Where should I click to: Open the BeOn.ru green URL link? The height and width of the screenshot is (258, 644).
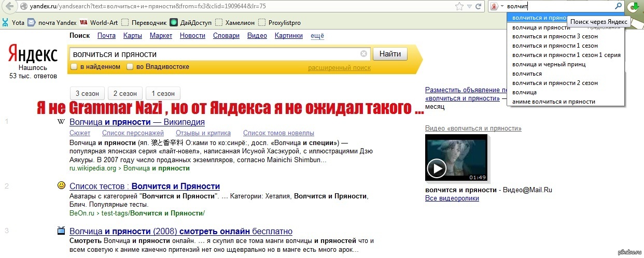tap(137, 213)
